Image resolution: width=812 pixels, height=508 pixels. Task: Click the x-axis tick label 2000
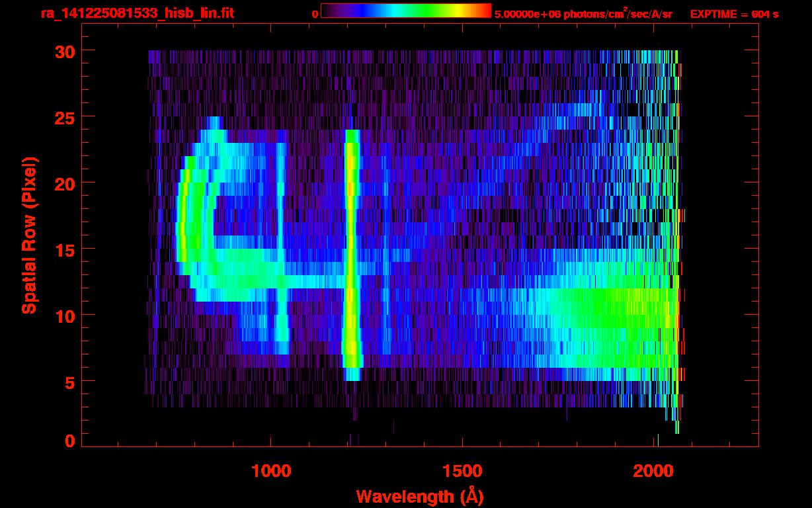tap(655, 471)
